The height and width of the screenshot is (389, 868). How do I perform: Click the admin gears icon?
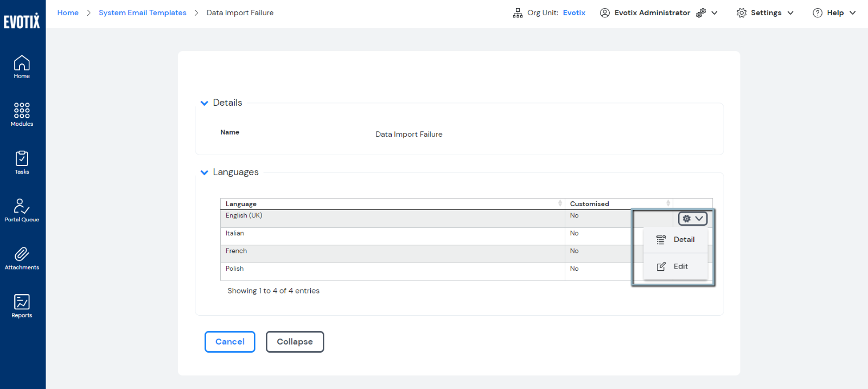pos(701,13)
